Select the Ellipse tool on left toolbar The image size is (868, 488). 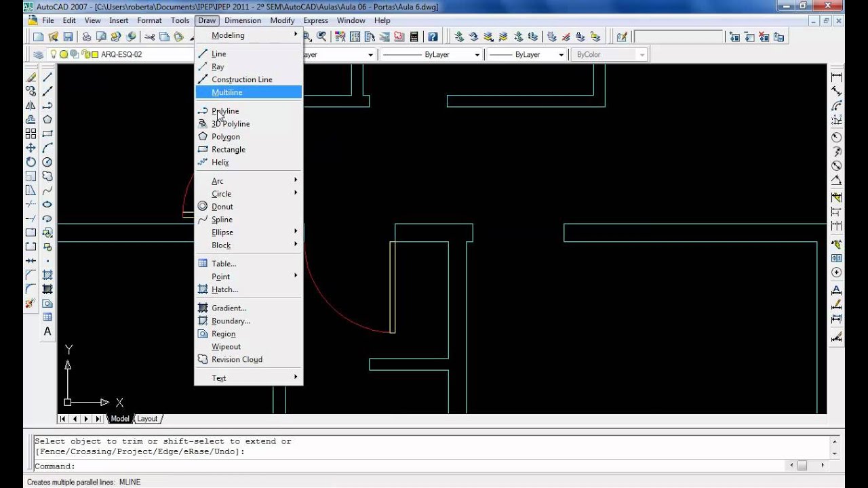[47, 204]
